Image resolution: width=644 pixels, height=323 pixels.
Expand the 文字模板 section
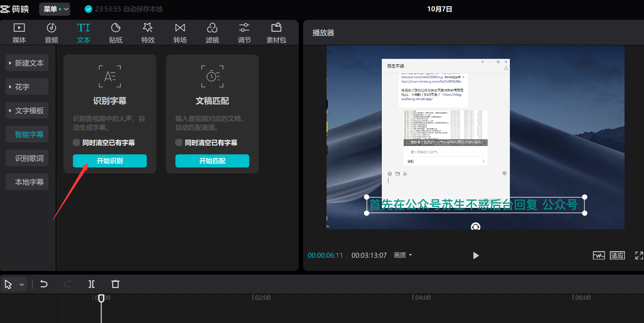[x=27, y=110]
